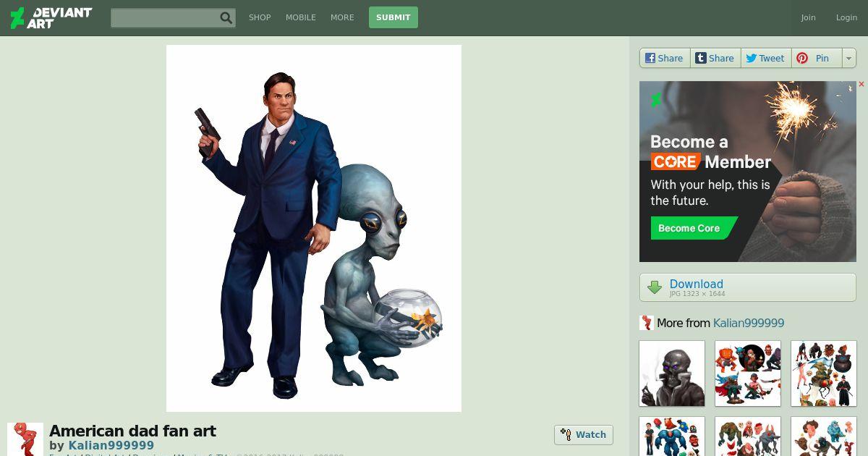Click the artist avatar beside the title
Viewport: 868px width, 456px height.
click(25, 439)
